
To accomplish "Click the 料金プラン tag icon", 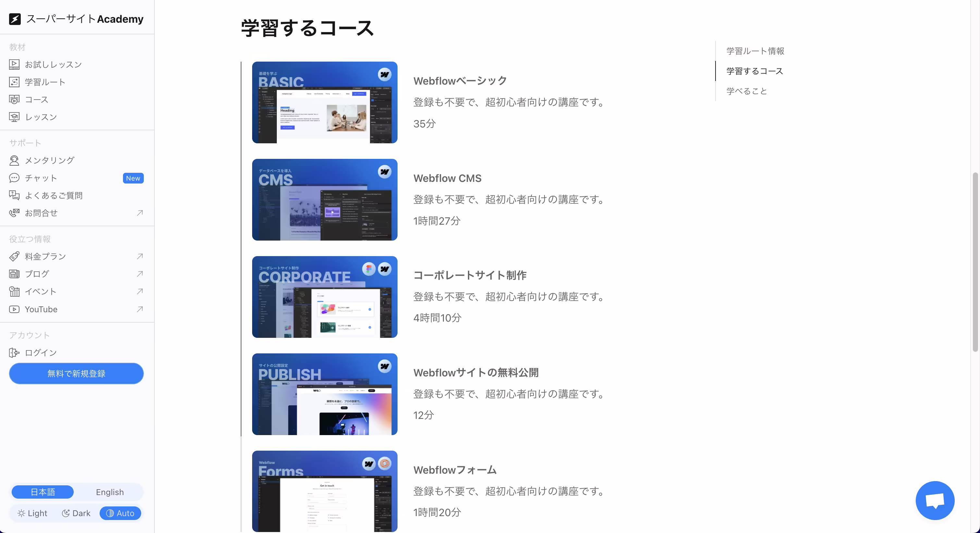I will point(14,257).
